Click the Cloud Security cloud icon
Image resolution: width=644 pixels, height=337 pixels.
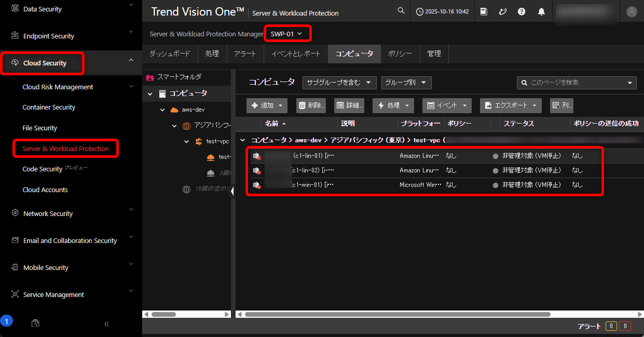pos(15,63)
